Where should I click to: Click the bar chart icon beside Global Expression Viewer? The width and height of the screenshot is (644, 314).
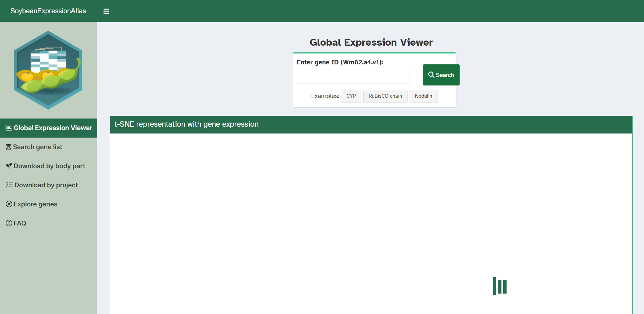point(9,128)
